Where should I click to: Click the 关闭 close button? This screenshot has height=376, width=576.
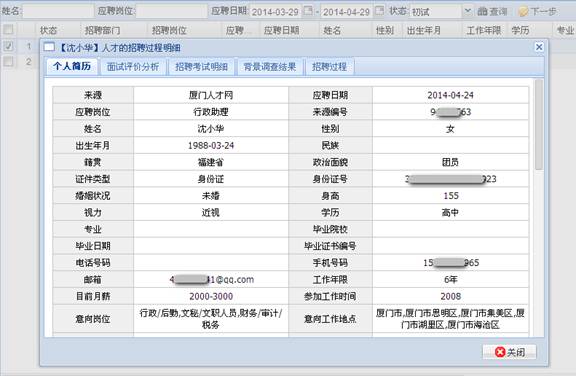coord(510,352)
